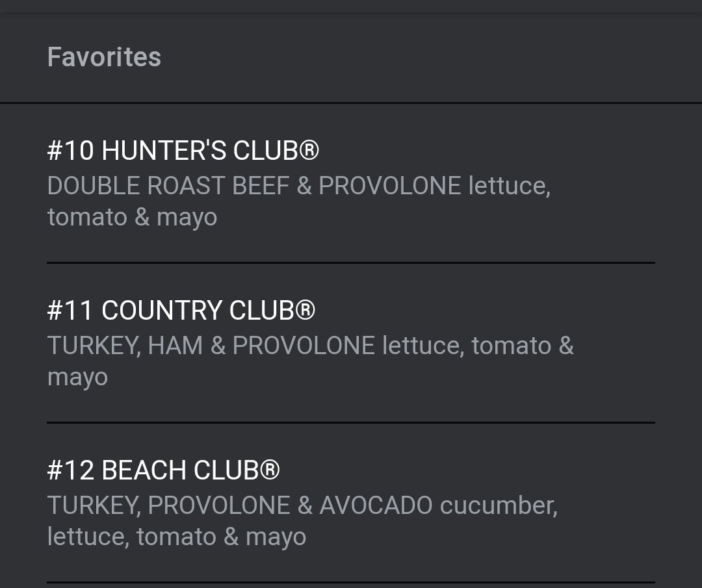Click 'tomato & mayo' under Hunter's Club
The image size is (702, 588).
[x=133, y=218]
